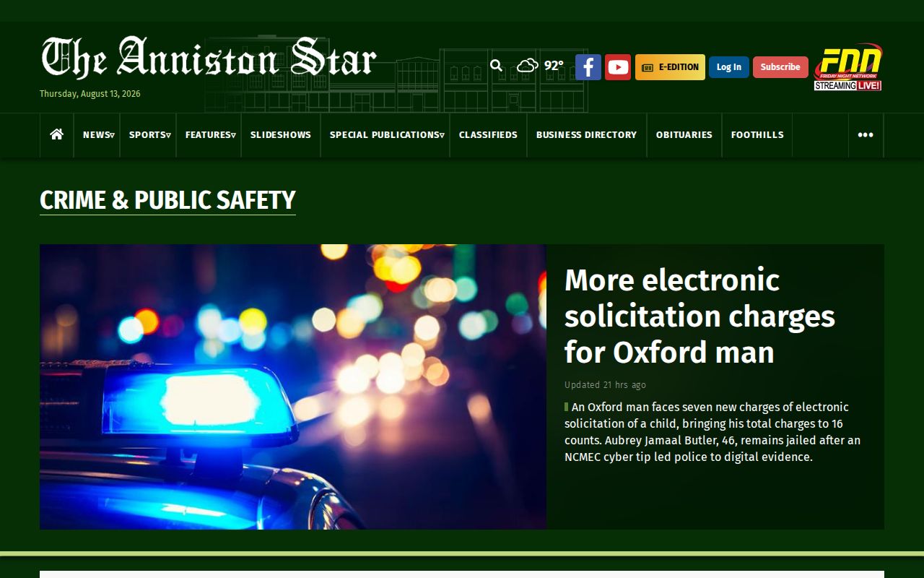Click the Log In button
The width and height of the screenshot is (924, 578).
click(729, 67)
